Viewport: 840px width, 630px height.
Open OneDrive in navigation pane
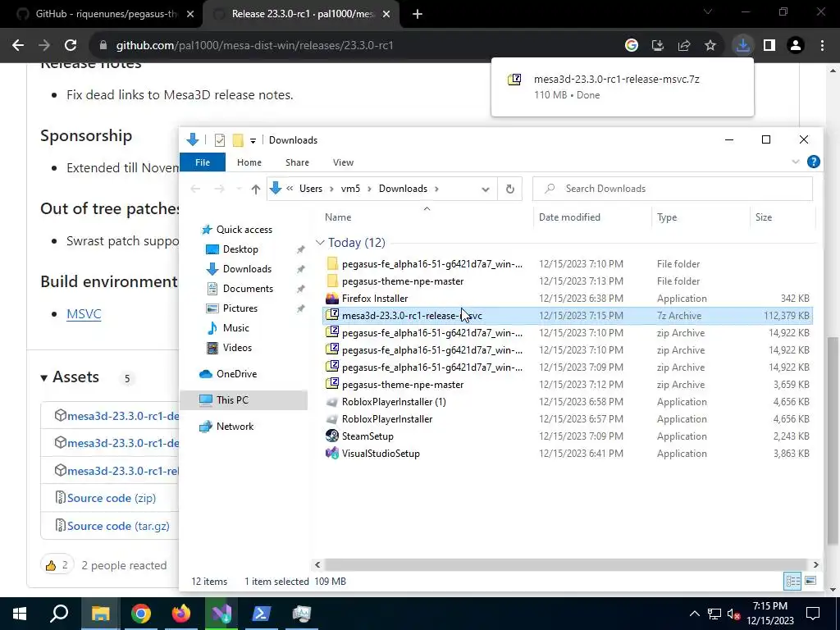click(x=237, y=374)
